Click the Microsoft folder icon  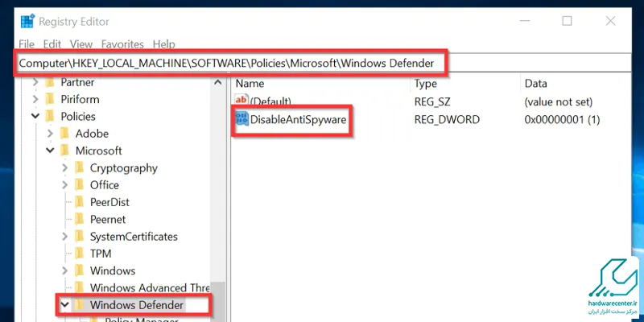(x=64, y=151)
